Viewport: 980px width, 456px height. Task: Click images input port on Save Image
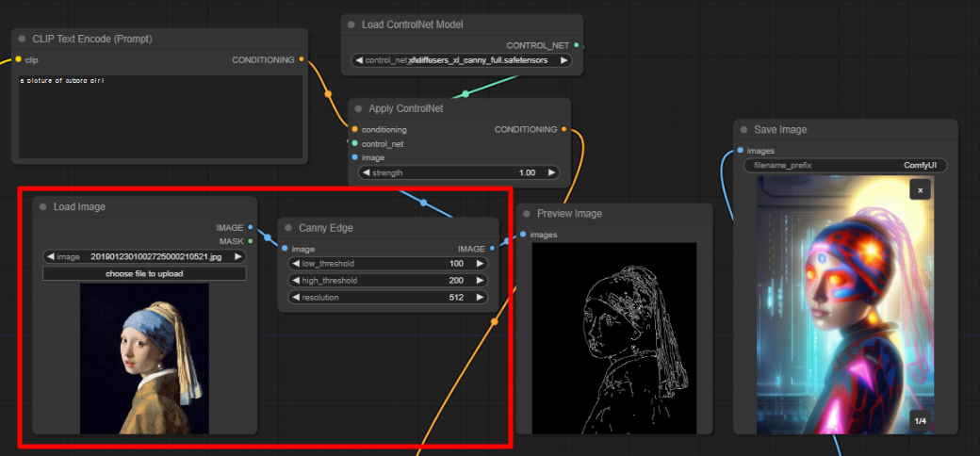740,151
